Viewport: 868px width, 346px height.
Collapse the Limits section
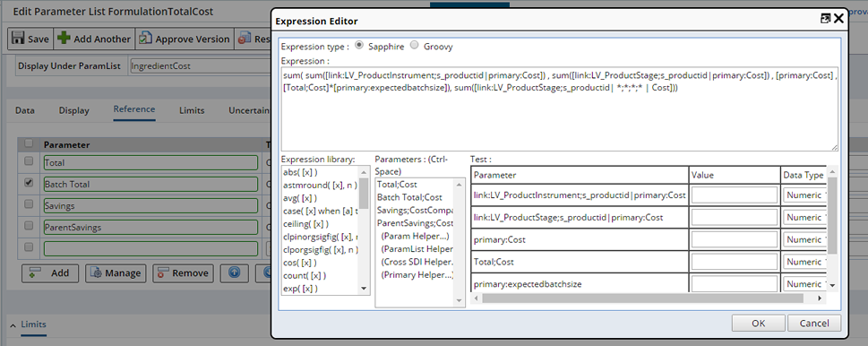tap(13, 324)
